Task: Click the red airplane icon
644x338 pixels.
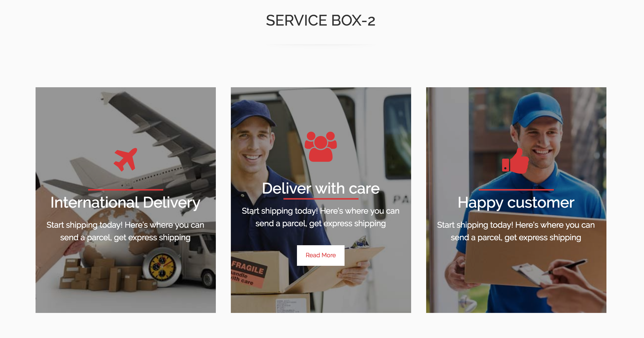Action: pos(125,159)
